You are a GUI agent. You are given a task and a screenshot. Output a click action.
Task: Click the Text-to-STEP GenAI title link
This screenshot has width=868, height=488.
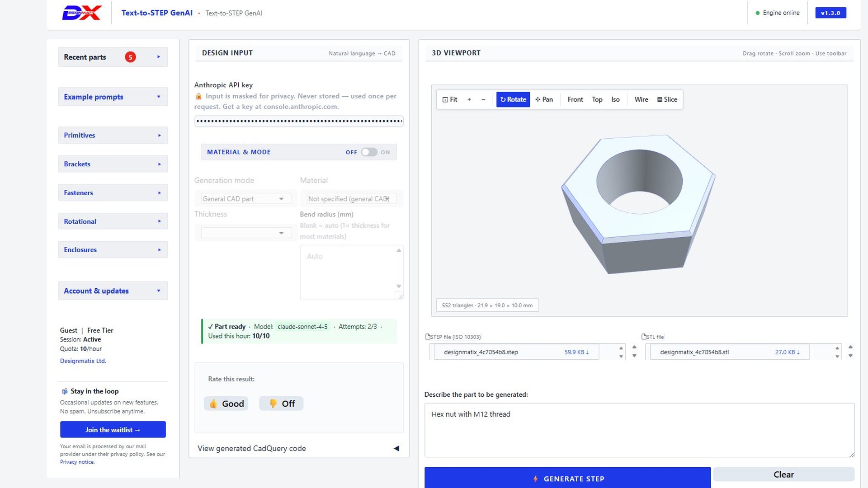157,13
